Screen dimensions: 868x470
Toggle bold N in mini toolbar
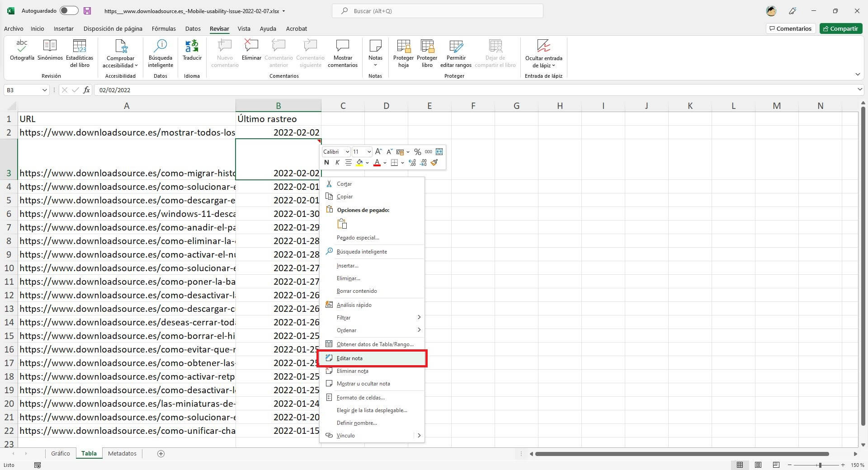tap(326, 163)
